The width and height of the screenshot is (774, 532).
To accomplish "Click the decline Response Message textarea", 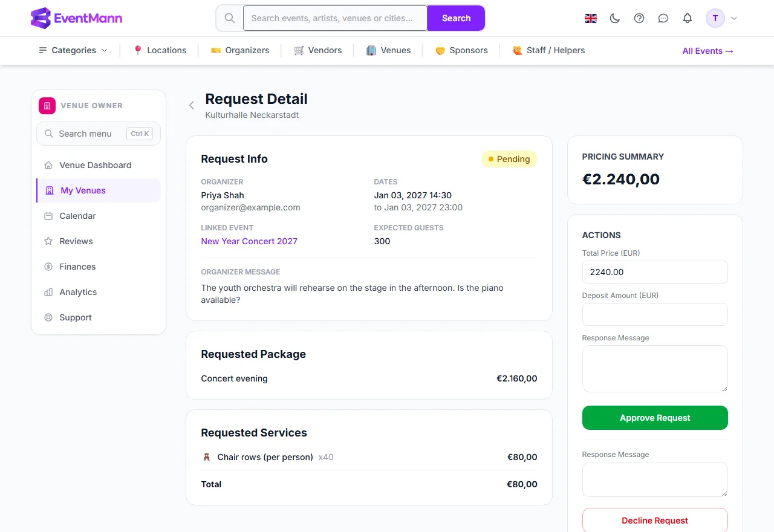I will tap(655, 479).
